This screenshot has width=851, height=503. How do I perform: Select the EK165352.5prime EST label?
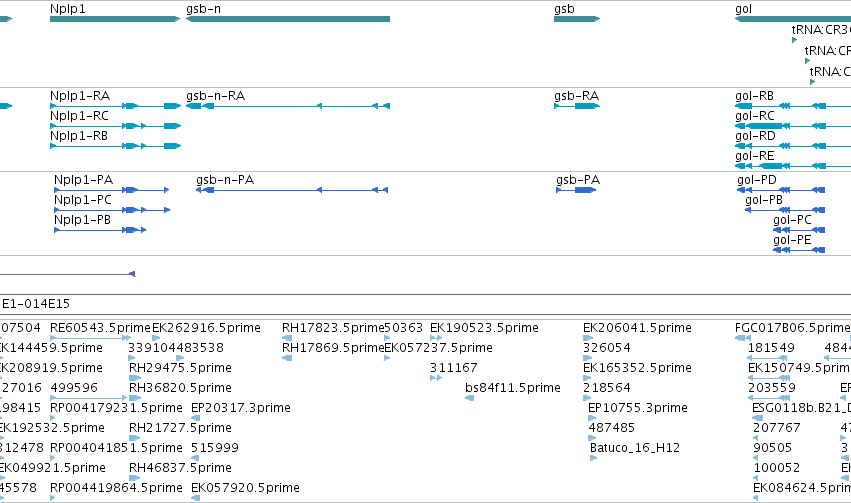click(637, 368)
